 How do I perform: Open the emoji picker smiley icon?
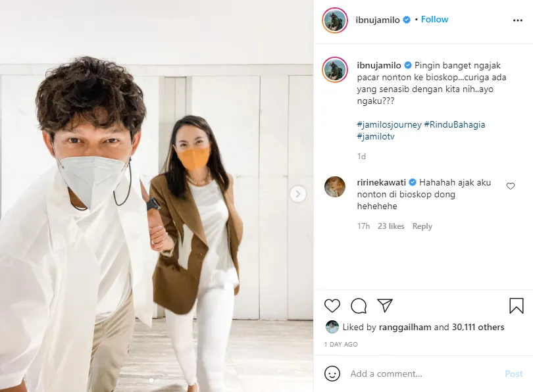(332, 374)
